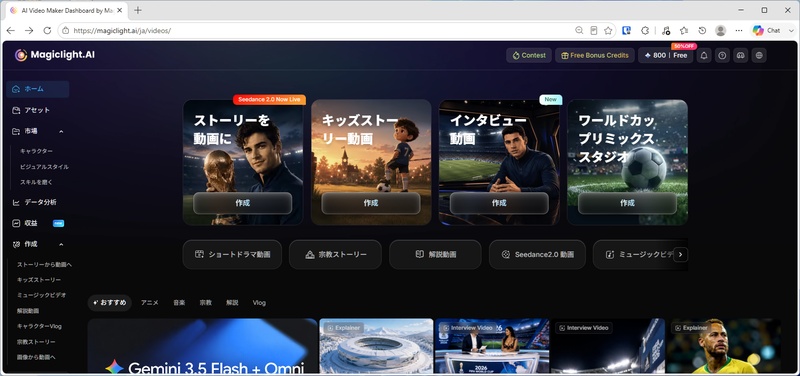Open the notifications bell
This screenshot has height=376, width=800.
(x=704, y=56)
